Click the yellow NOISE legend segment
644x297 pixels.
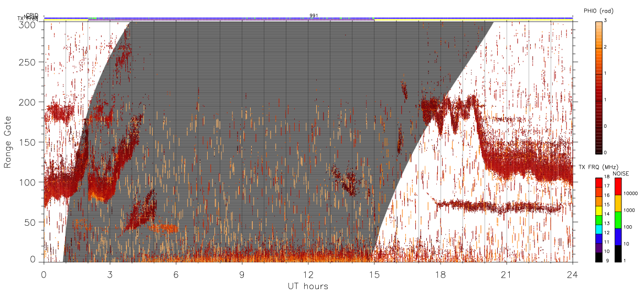[x=618, y=203]
